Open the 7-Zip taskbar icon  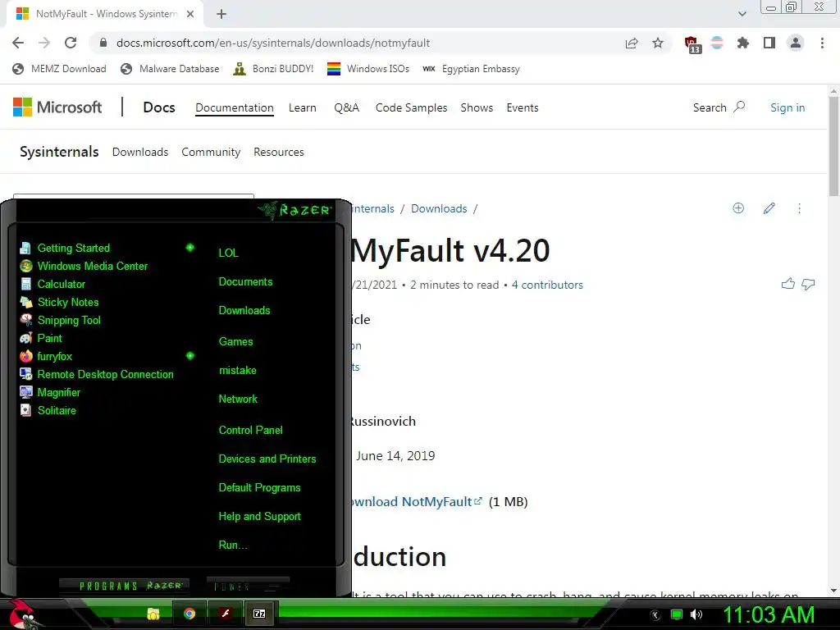pos(259,614)
